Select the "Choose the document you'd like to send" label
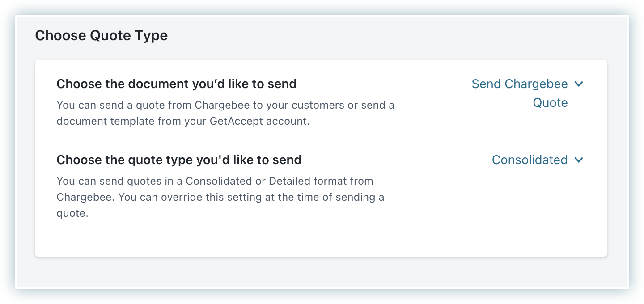Viewport: 644px width, 304px height. 176,84
